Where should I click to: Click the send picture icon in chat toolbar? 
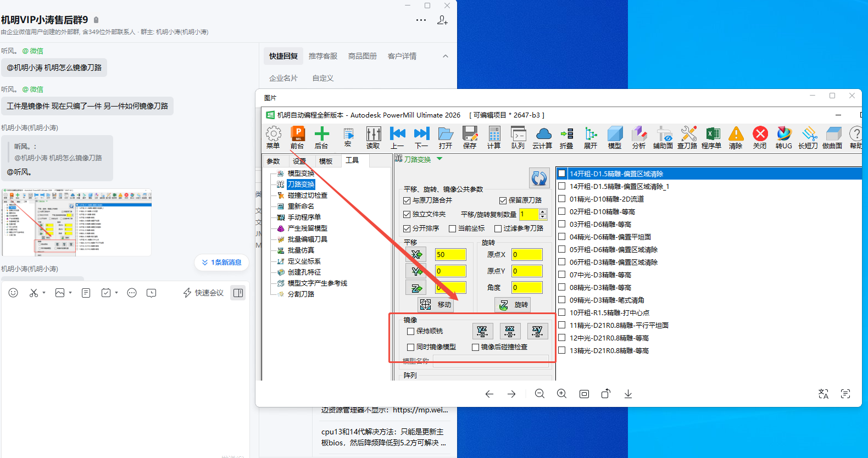pos(60,293)
